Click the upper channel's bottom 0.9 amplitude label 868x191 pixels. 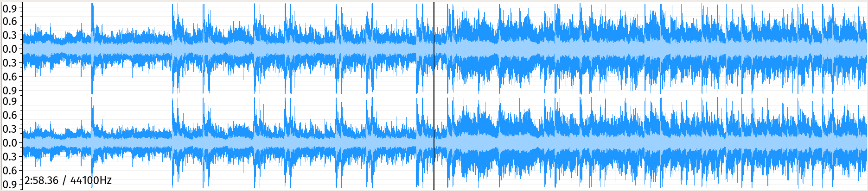(10, 90)
